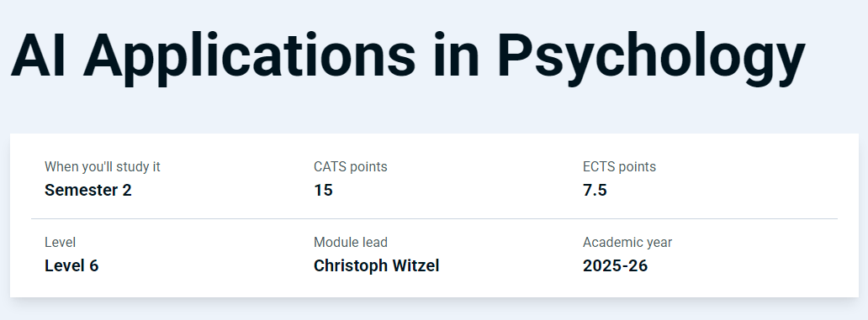Click the CATS points value '15'
Screen dimensions: 868x320
[323, 190]
